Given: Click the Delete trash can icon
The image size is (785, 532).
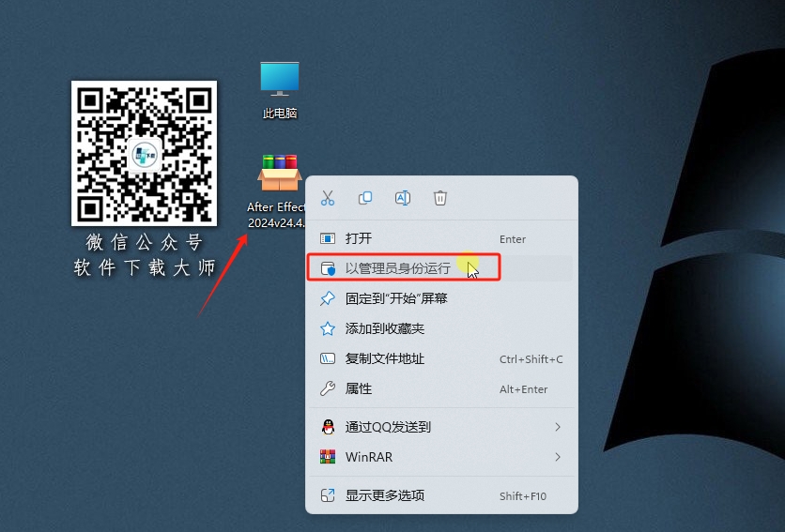Looking at the screenshot, I should pos(440,198).
